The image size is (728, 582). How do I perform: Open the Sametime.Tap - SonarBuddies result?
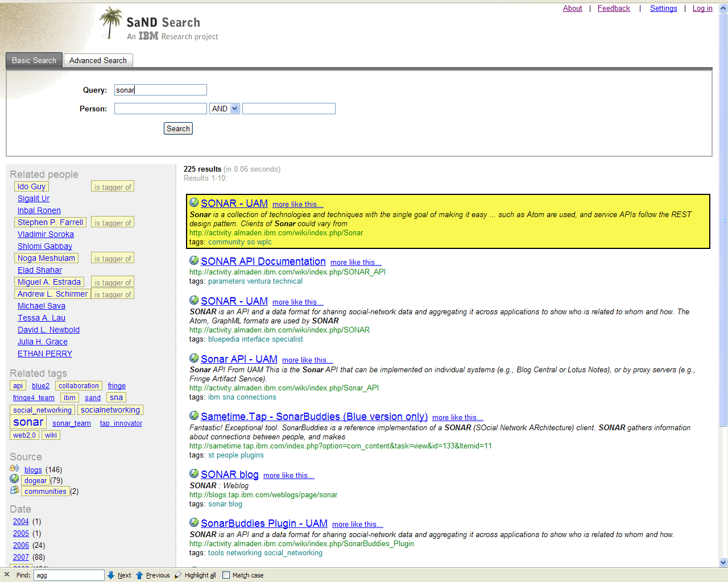[x=314, y=417]
